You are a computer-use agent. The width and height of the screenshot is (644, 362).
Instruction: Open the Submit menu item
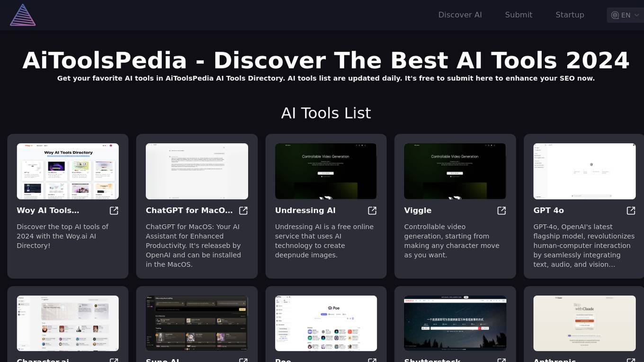pyautogui.click(x=519, y=15)
